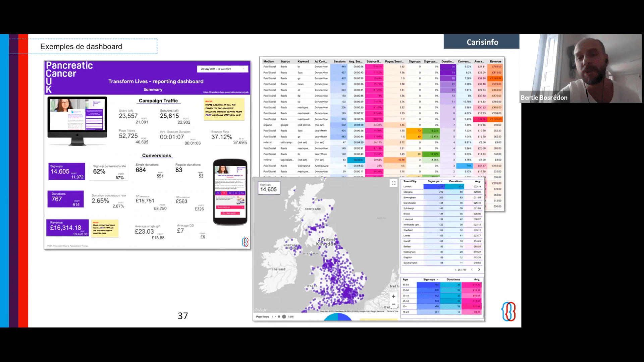Screen dimensions: 644x362
Task: Sort by the Source column header
Action: click(285, 61)
